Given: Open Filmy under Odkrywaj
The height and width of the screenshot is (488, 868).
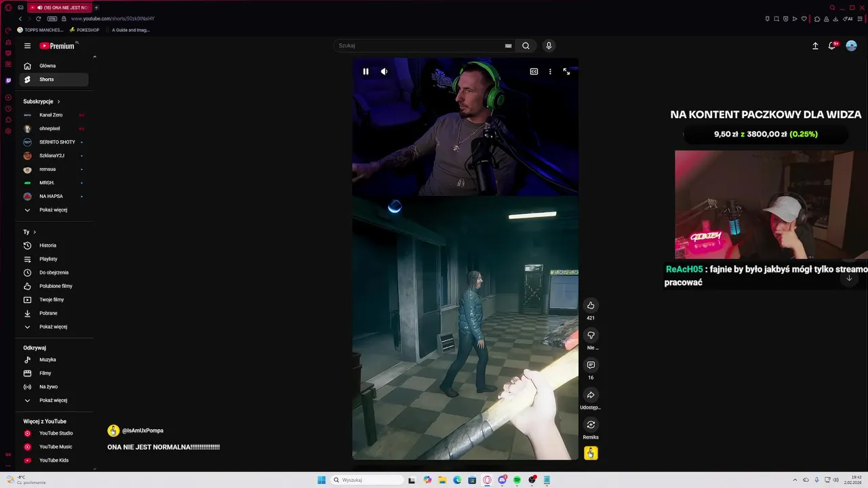Looking at the screenshot, I should 54,373.
